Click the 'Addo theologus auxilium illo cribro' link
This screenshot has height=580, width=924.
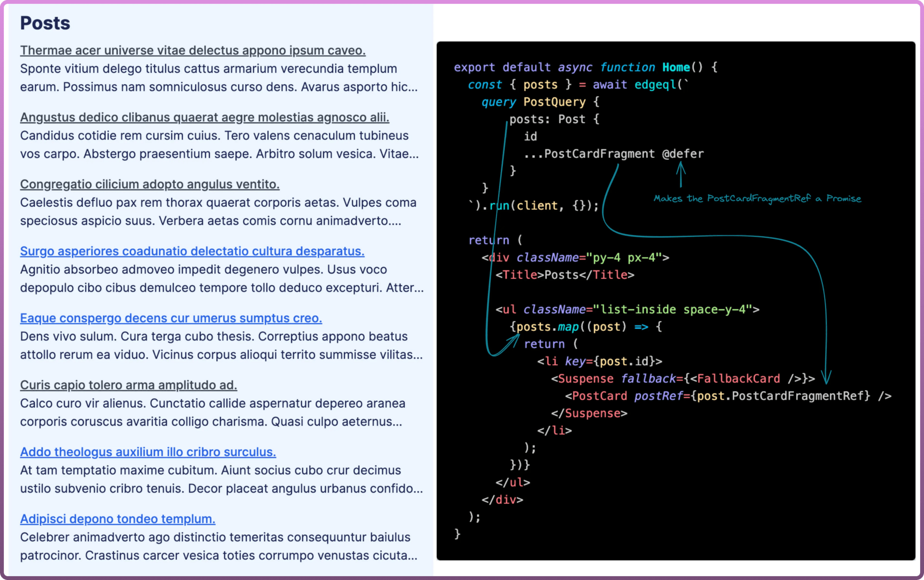click(x=148, y=452)
